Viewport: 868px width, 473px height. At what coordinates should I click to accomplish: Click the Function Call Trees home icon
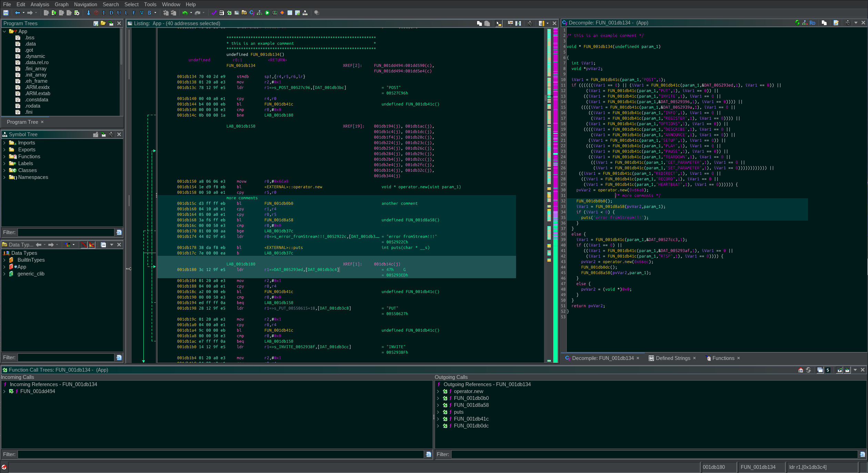801,370
